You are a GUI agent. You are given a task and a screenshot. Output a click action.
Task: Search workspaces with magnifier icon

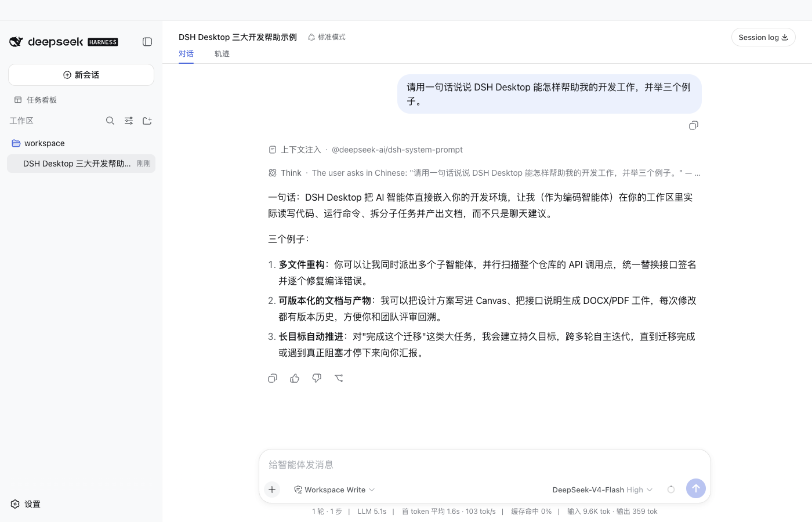pos(110,121)
